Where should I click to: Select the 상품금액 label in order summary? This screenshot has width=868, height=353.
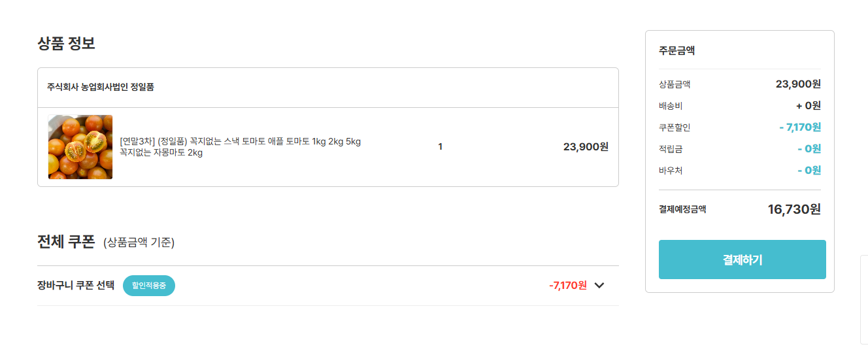[x=675, y=84]
